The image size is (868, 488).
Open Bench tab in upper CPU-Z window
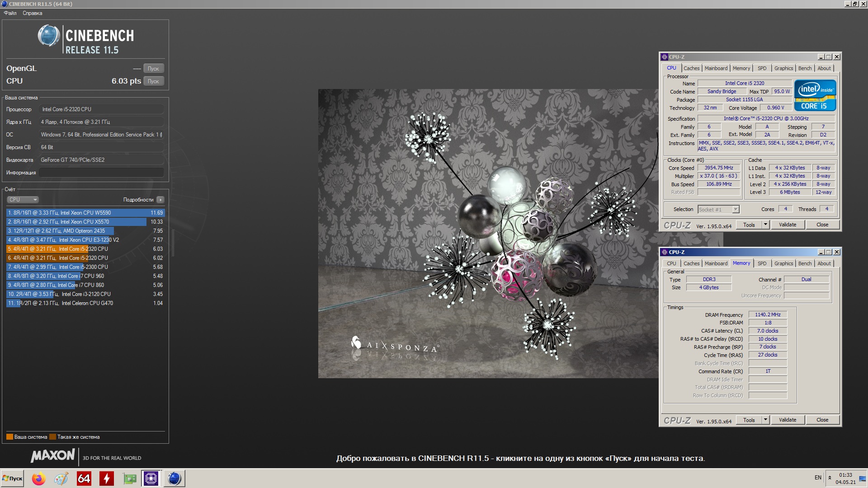(805, 68)
